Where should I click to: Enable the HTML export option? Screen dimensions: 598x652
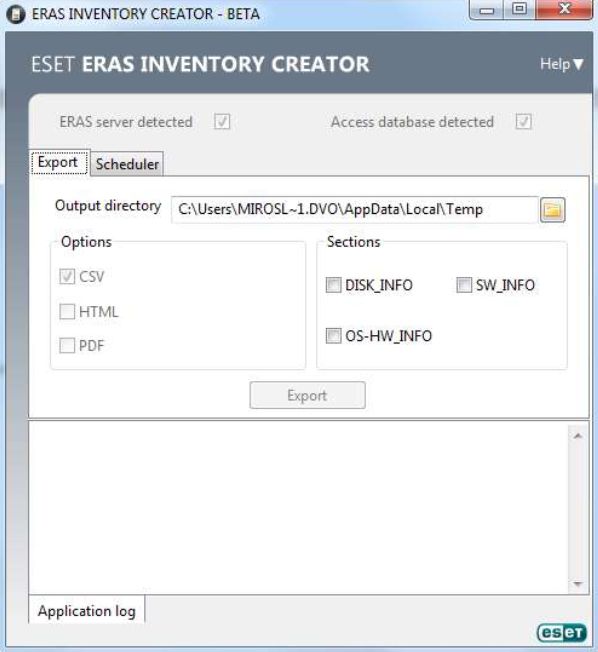click(x=67, y=311)
